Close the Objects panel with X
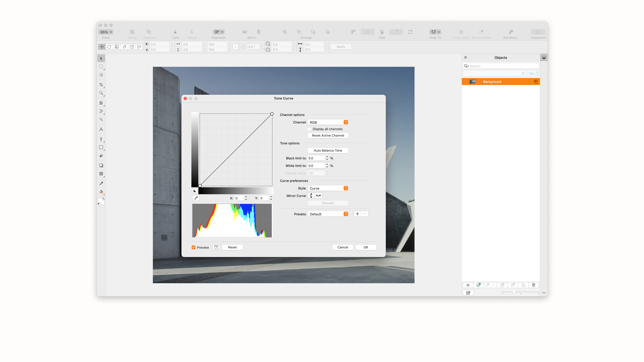The image size is (644, 362). pyautogui.click(x=465, y=57)
